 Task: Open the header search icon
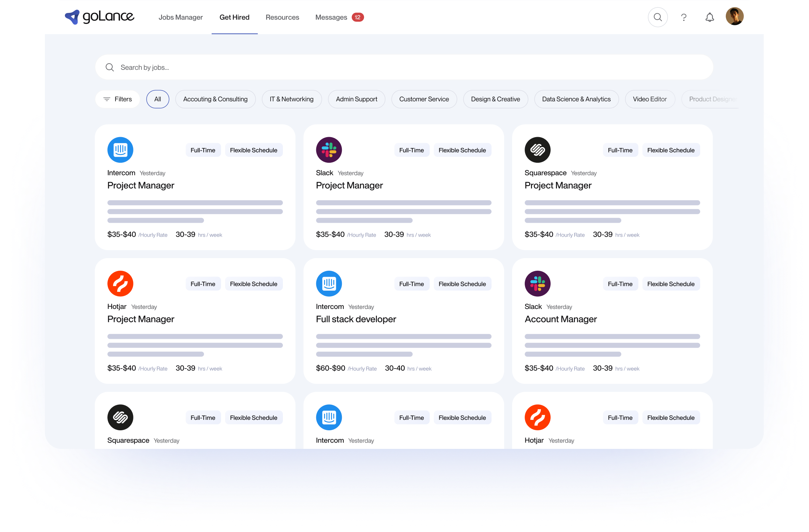point(657,17)
